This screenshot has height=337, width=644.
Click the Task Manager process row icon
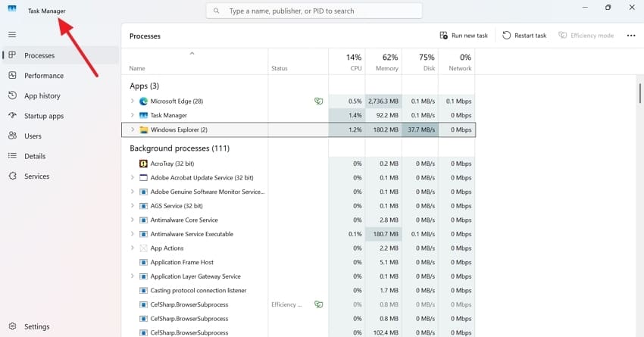tap(143, 115)
